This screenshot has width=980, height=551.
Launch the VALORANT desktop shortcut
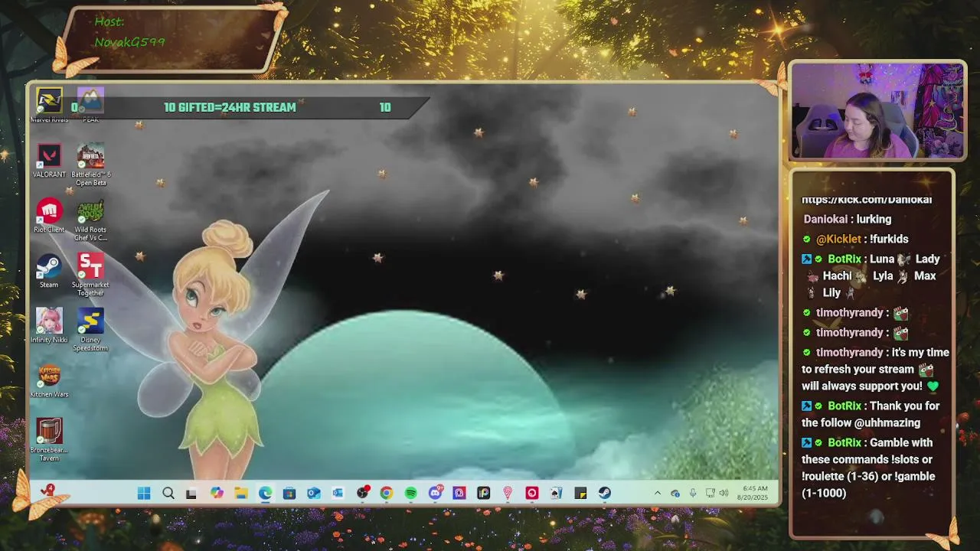coord(49,161)
